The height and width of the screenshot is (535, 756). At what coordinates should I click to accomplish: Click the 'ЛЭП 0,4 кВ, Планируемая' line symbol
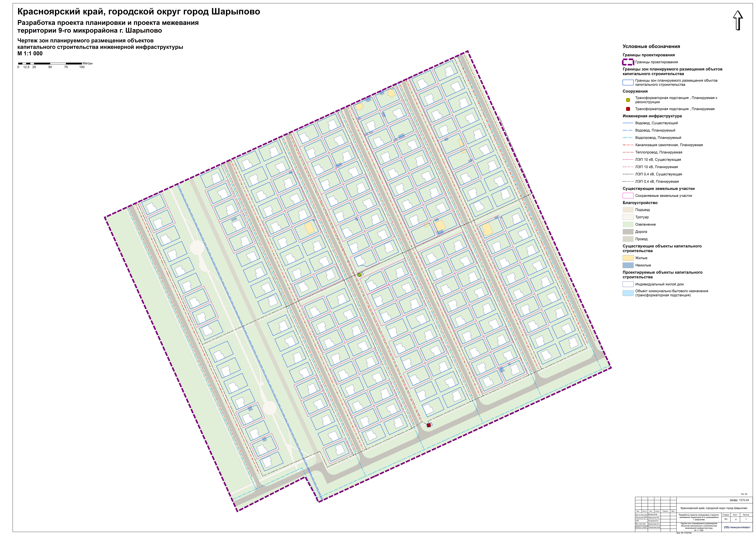coord(628,181)
